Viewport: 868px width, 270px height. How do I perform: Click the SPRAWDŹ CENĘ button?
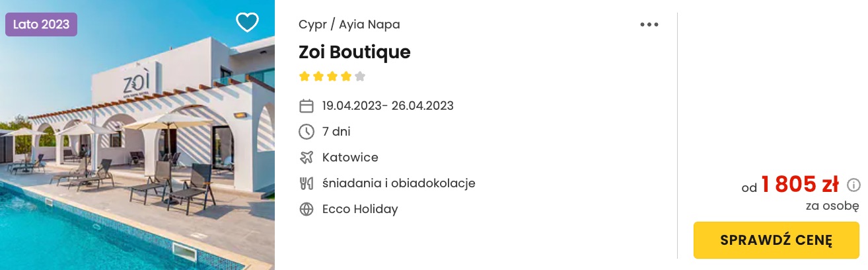click(x=776, y=240)
